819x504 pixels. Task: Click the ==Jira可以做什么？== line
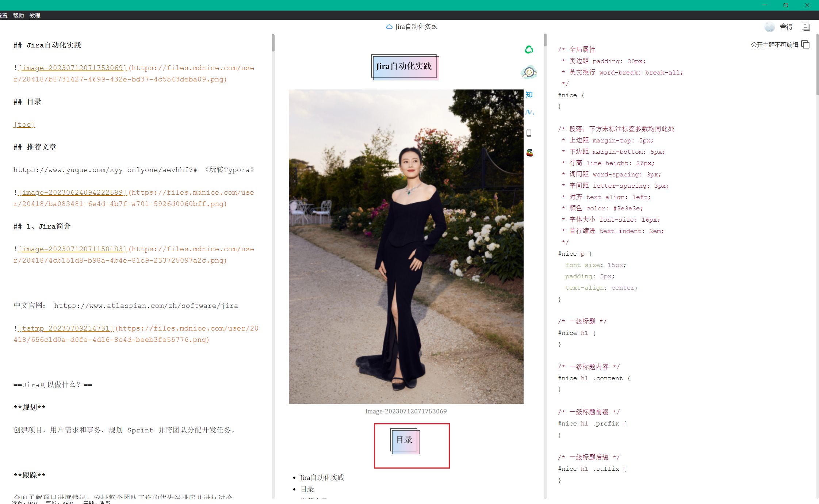53,385
